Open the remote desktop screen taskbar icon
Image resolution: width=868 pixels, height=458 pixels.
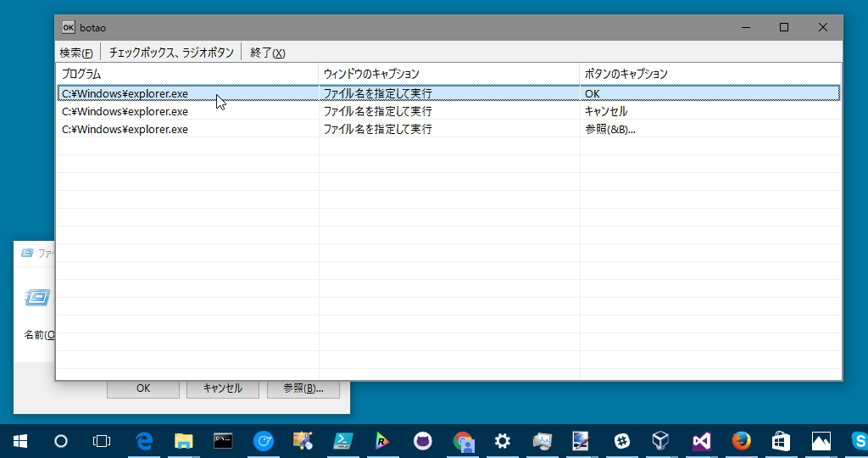pos(581,441)
